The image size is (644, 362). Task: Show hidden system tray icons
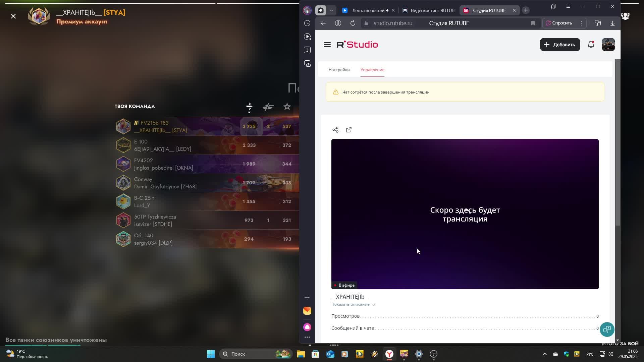pos(544,354)
